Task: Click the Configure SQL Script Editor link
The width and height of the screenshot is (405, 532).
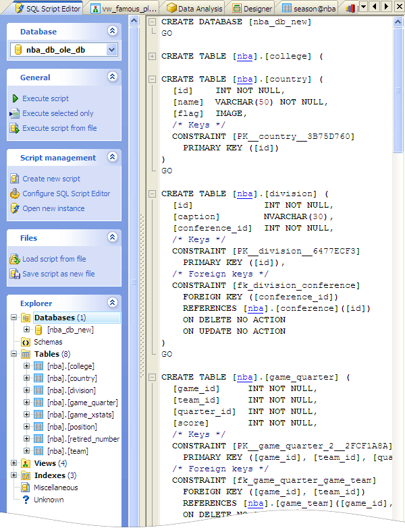Action: [x=66, y=194]
